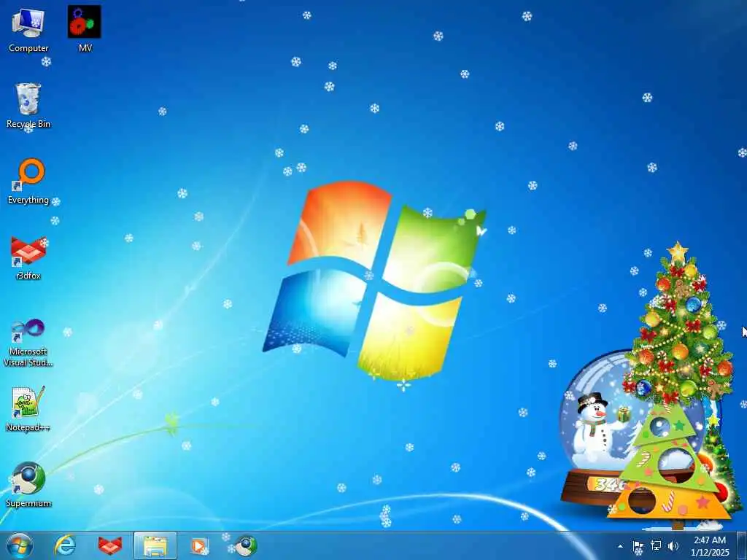Select the Everything search shortcut
The image size is (747, 560).
pyautogui.click(x=28, y=182)
